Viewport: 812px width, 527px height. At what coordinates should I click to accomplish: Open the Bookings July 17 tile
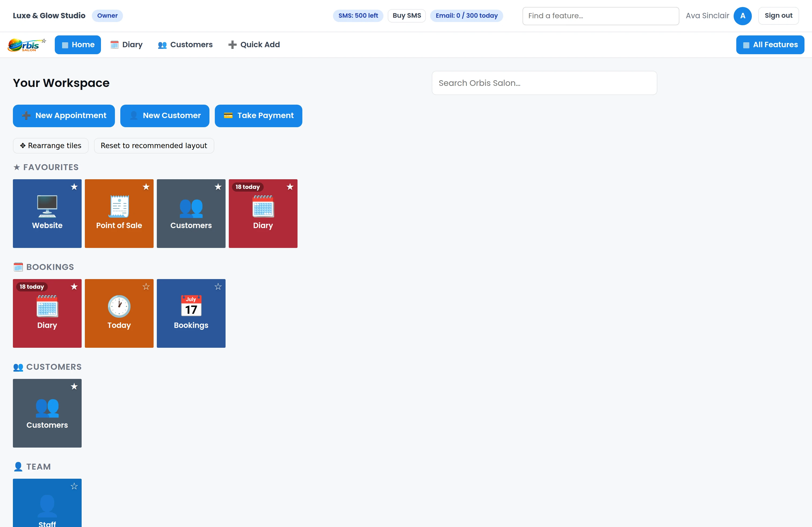191,313
